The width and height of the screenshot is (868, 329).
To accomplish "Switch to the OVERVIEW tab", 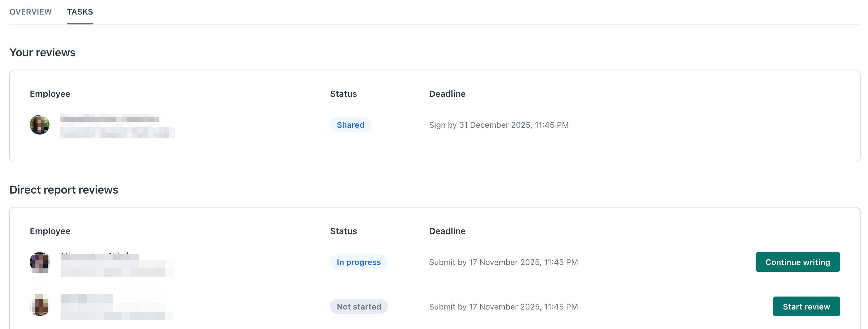I will point(30,12).
